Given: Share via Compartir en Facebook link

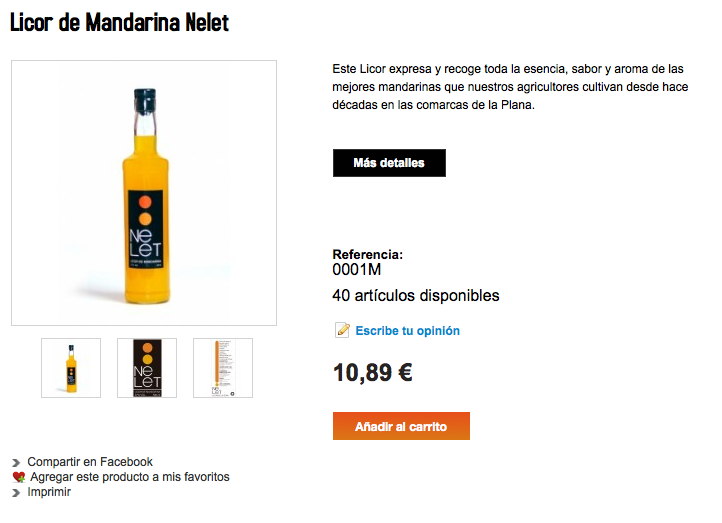Looking at the screenshot, I should tap(90, 462).
